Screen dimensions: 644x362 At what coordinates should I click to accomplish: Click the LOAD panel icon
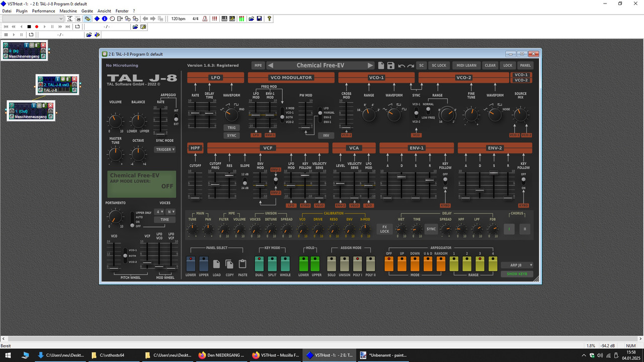(x=217, y=264)
